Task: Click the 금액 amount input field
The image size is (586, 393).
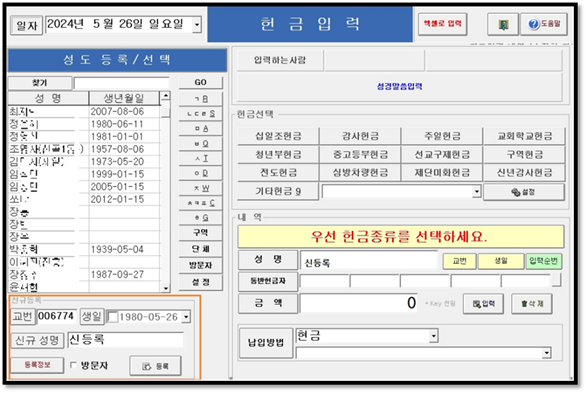Action: tap(359, 303)
